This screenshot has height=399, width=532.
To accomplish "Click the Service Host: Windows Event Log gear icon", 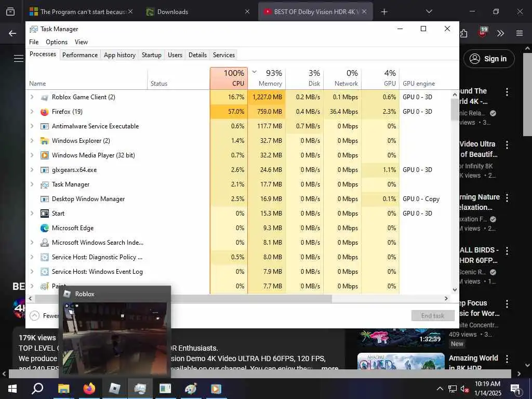I will (x=45, y=272).
